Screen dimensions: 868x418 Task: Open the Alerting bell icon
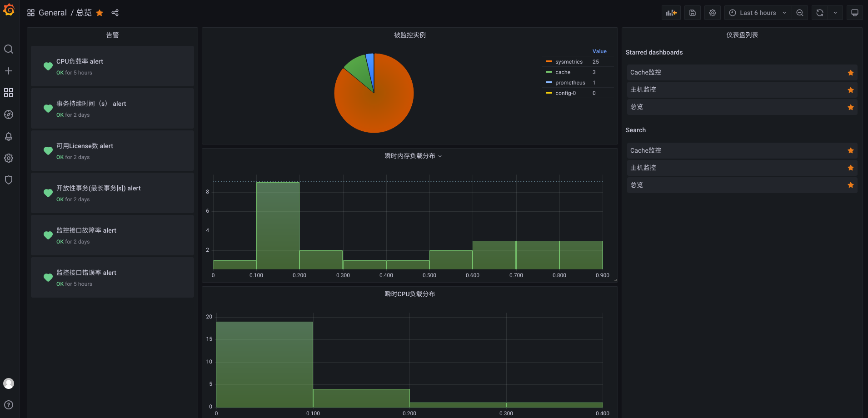tap(9, 136)
